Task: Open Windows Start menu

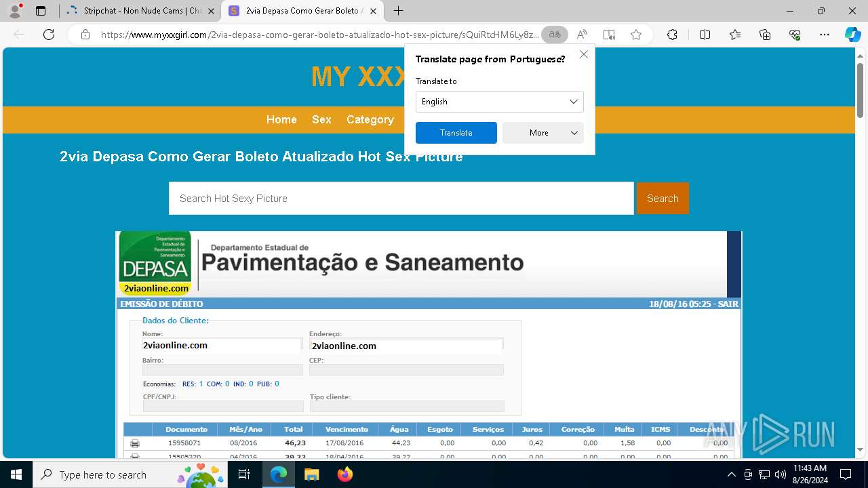Action: click(x=16, y=474)
